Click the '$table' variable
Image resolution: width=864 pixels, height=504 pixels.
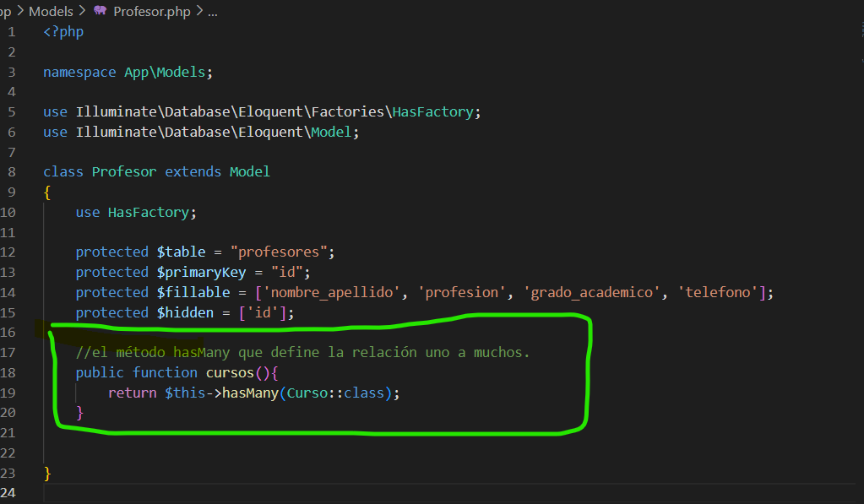click(181, 252)
